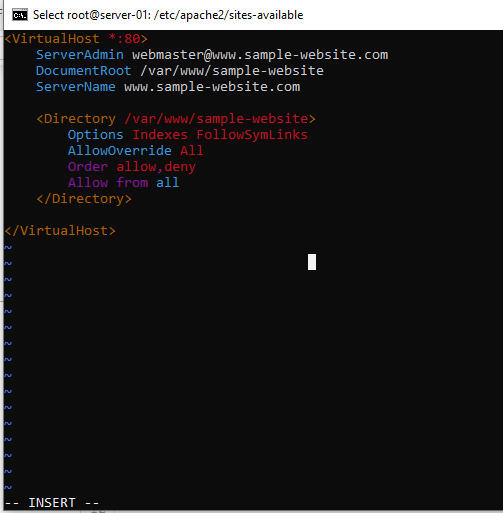The height and width of the screenshot is (513, 503).
Task: Click the ServerAdmin directive keyword
Action: (x=80, y=55)
